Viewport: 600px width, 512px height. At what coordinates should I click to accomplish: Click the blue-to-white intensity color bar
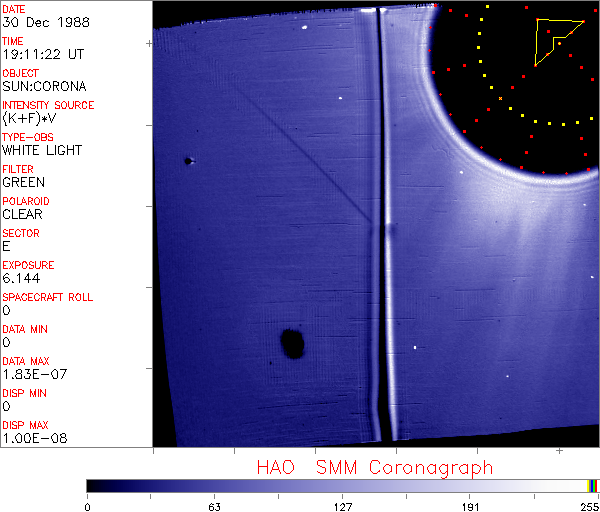pos(337,486)
